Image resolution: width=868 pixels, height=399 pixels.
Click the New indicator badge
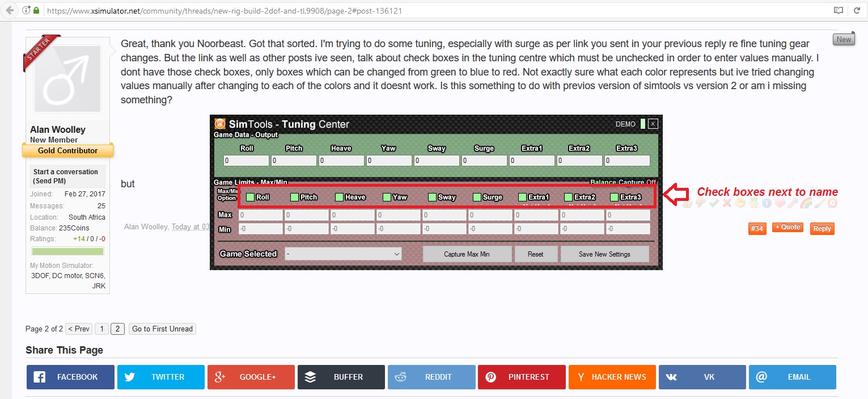pos(844,39)
